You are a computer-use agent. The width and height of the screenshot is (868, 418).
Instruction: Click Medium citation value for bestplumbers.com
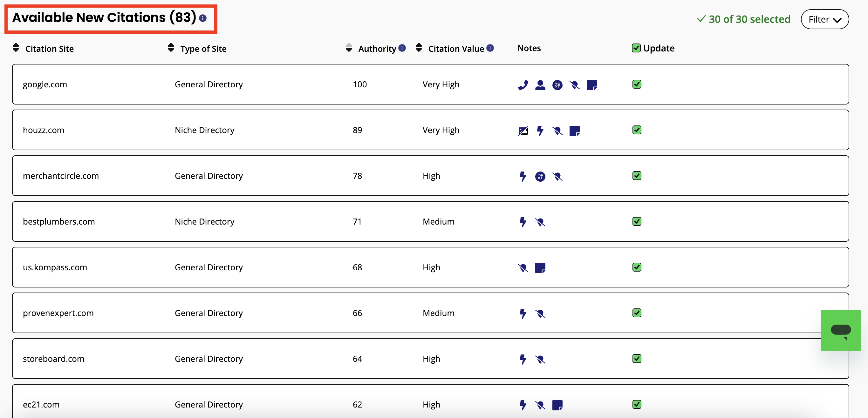438,222
